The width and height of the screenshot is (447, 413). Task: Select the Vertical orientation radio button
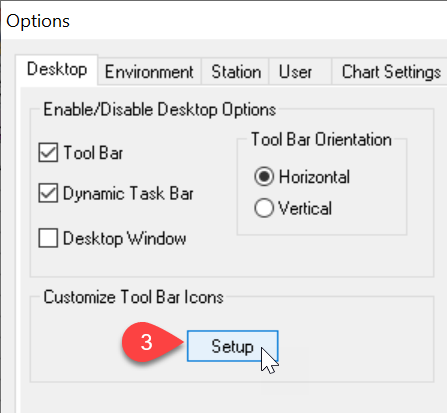point(264,208)
